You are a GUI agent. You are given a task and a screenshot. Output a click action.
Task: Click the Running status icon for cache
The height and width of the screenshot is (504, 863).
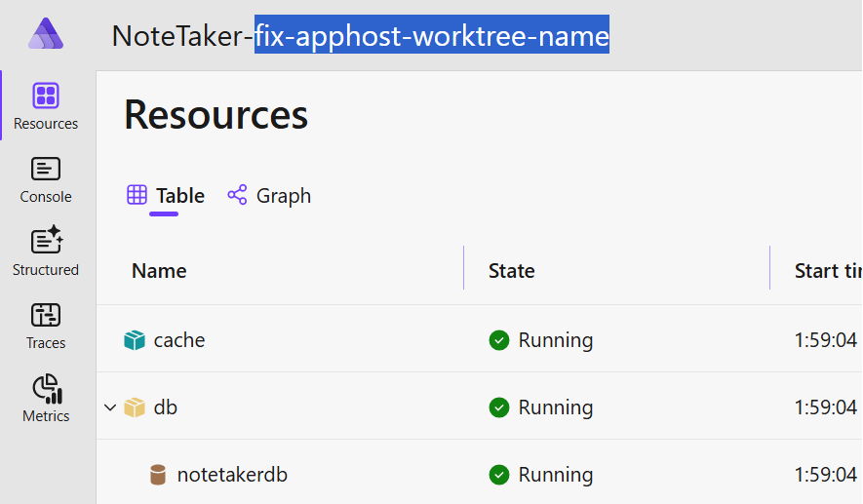[x=499, y=340]
